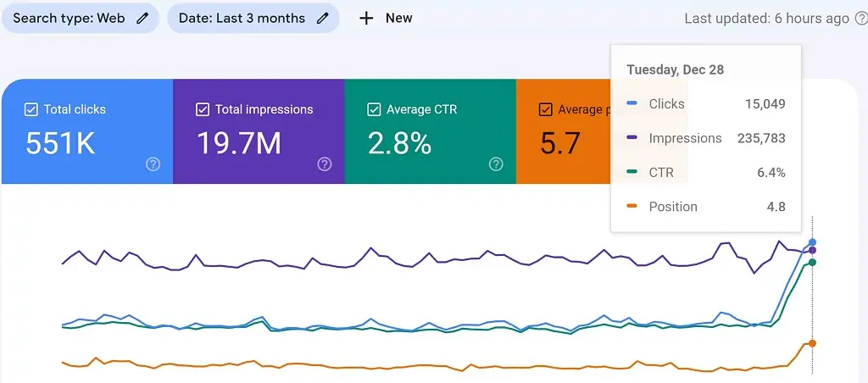The height and width of the screenshot is (383, 868).
Task: Select the 19.7M Total impressions metric value
Action: [239, 144]
